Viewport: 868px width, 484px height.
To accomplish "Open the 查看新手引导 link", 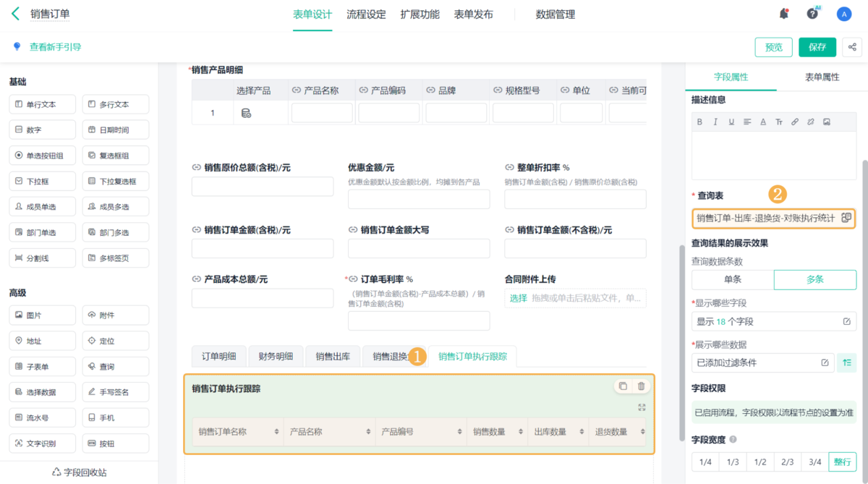I will pos(55,47).
